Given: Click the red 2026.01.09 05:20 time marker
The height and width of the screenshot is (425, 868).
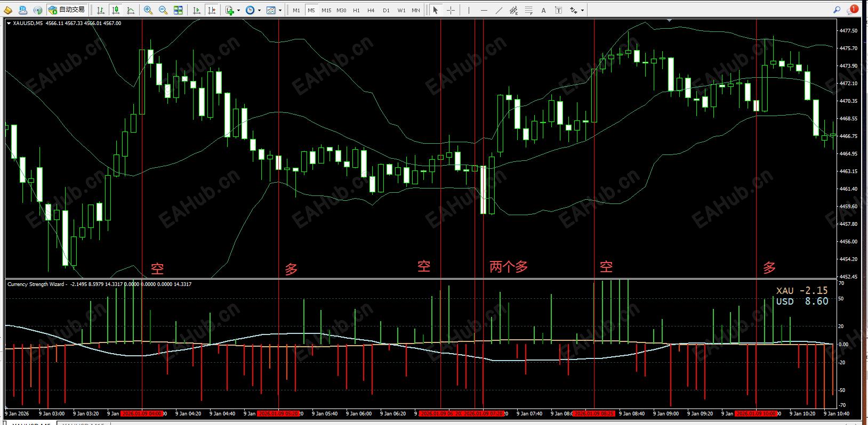Looking at the screenshot, I should coord(278,414).
